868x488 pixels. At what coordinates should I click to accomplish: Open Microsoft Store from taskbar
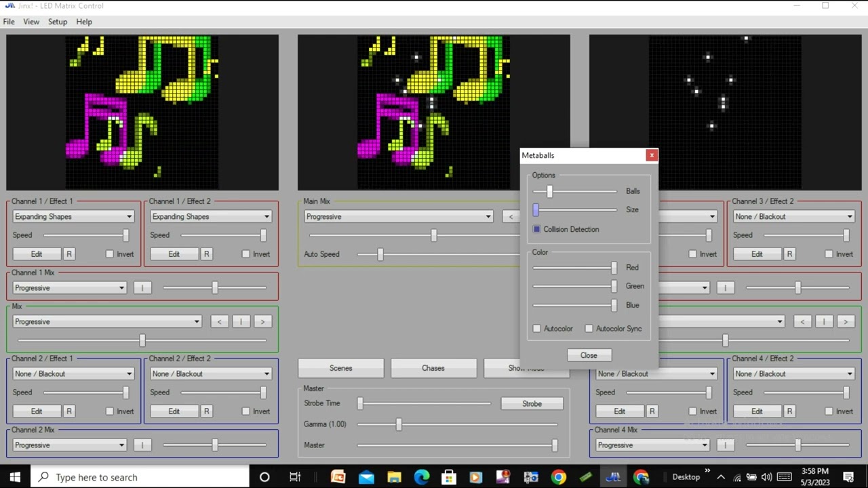pyautogui.click(x=449, y=477)
